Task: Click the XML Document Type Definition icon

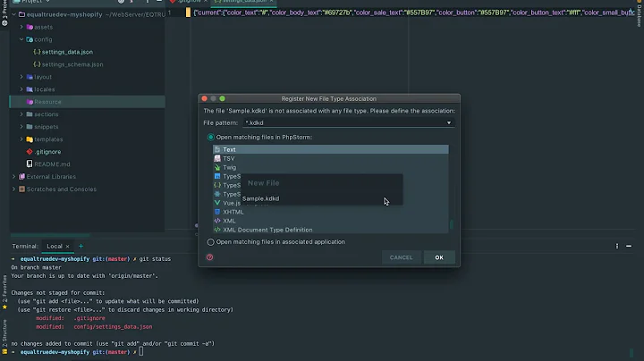Action: [x=217, y=230]
